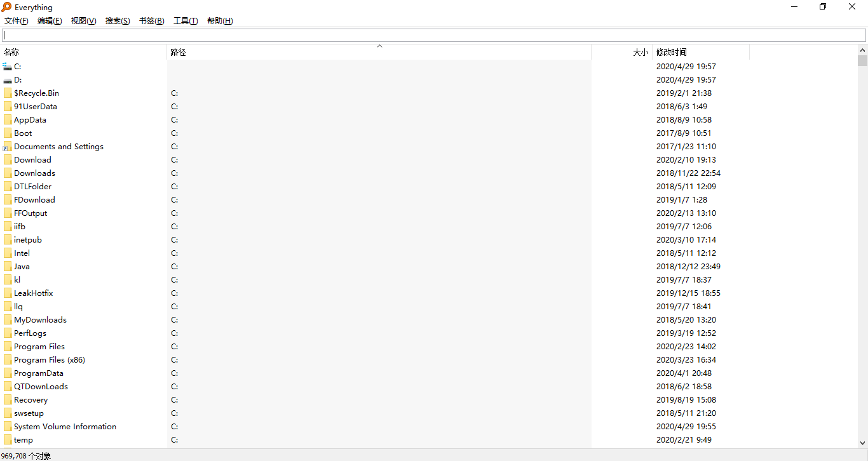868x461 pixels.
Task: Open the 文件(F) menu
Action: tap(17, 21)
